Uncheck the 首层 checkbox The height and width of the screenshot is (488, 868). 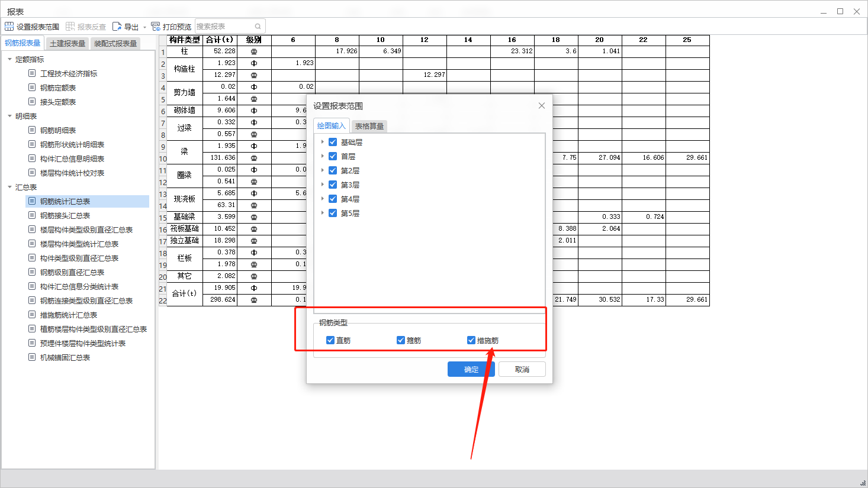333,156
